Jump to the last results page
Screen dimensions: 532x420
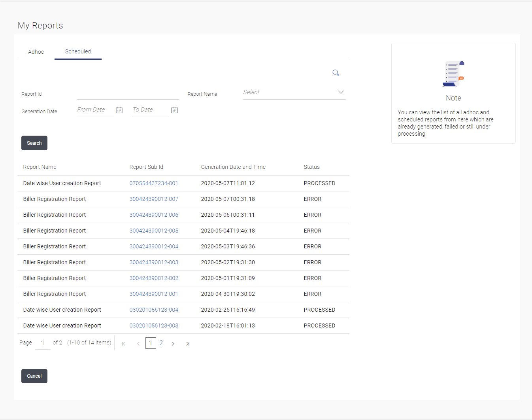(188, 344)
